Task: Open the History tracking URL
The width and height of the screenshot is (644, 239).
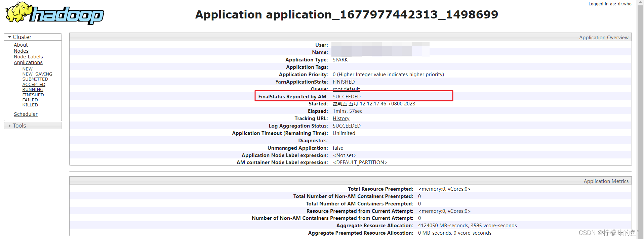Action: click(x=341, y=118)
